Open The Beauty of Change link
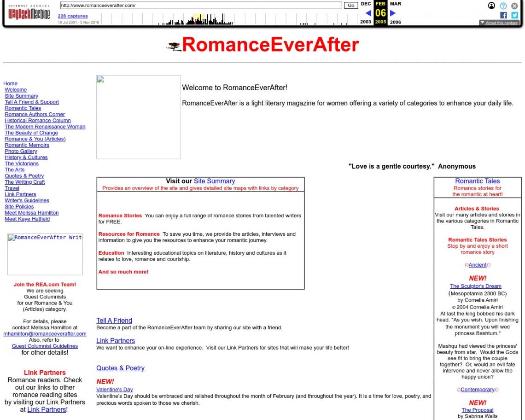The height and width of the screenshot is (420, 525). [x=31, y=133]
